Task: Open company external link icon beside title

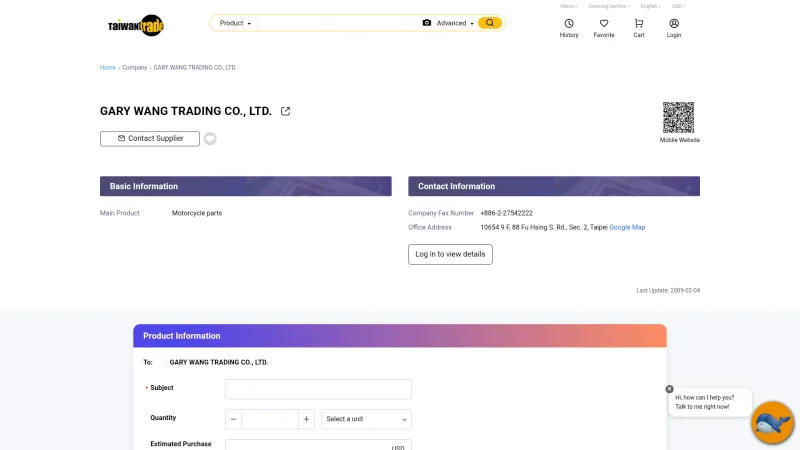Action: pos(285,111)
